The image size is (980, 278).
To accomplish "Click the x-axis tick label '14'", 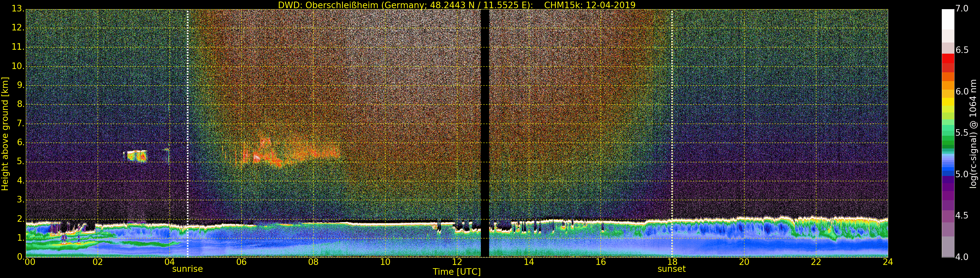I will coord(529,262).
